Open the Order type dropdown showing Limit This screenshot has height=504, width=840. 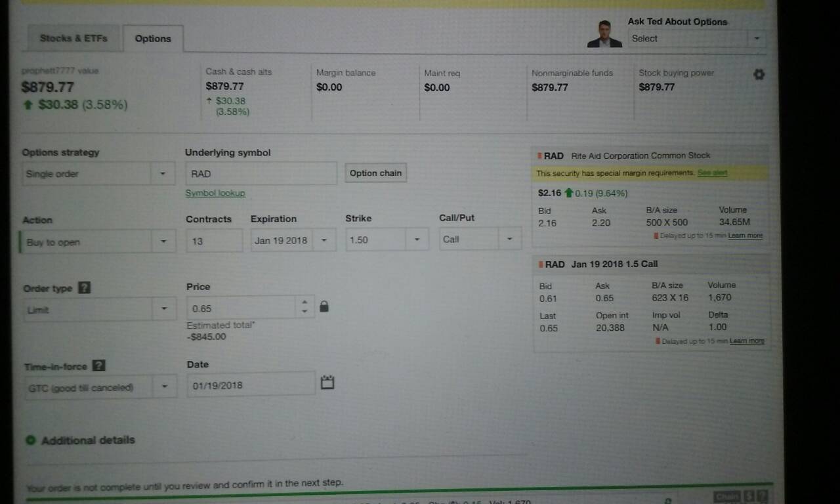tap(100, 309)
